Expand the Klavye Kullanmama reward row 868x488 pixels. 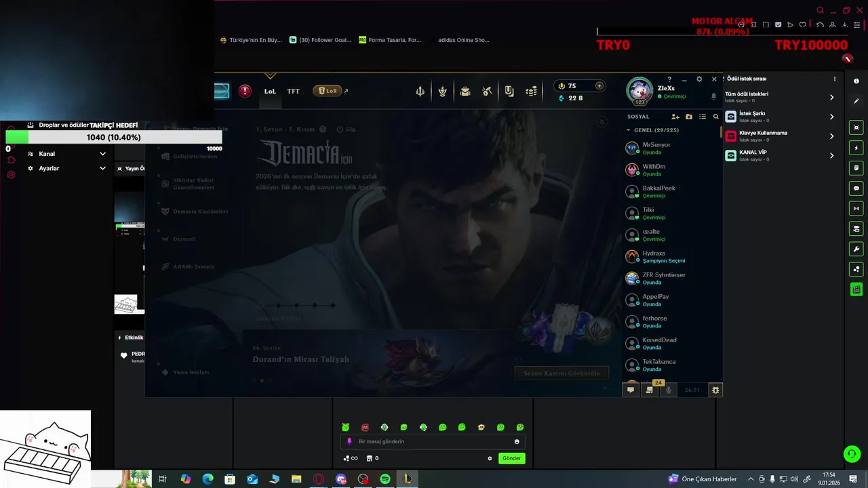click(831, 136)
